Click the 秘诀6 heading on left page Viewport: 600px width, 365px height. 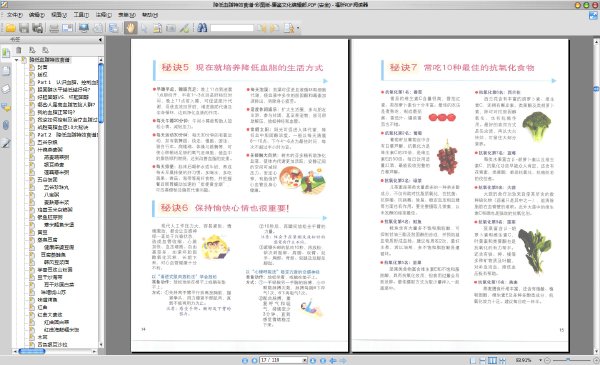[174, 208]
